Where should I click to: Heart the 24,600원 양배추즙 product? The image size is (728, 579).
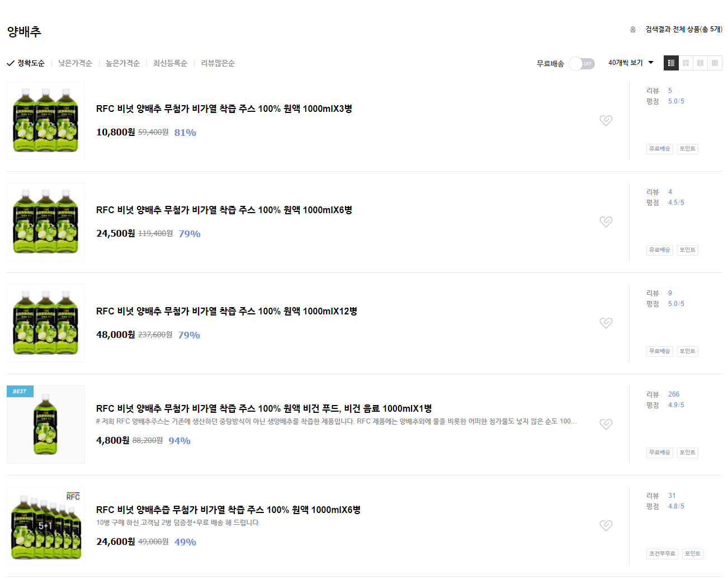tap(606, 525)
